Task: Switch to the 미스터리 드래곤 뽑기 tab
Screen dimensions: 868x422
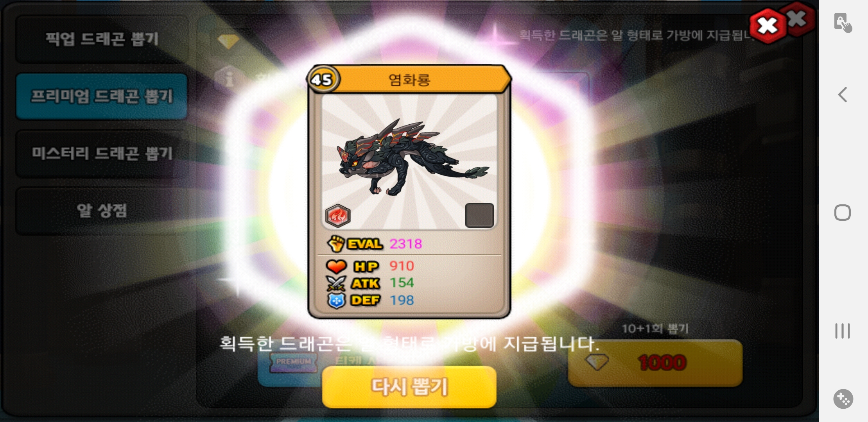Action: point(101,154)
